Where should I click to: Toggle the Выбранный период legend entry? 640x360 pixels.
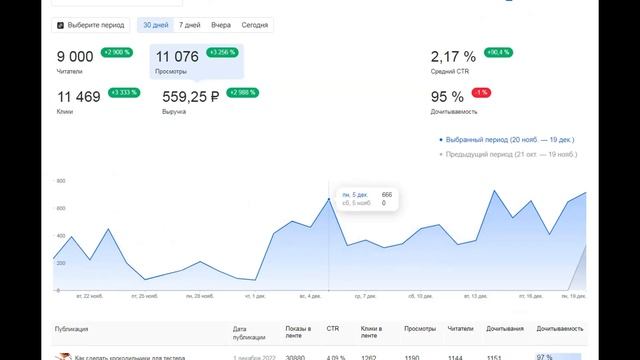tap(507, 140)
